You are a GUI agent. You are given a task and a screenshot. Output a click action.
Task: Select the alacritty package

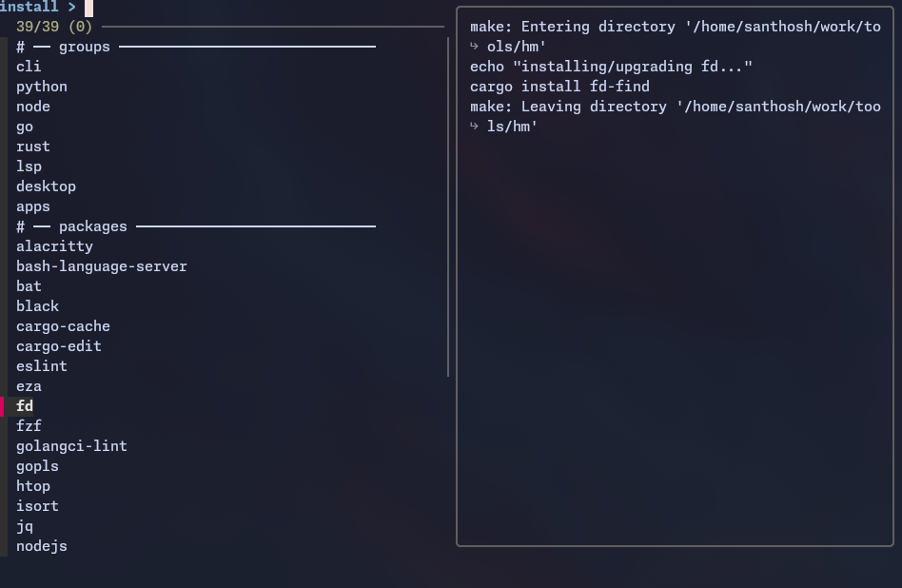(54, 246)
